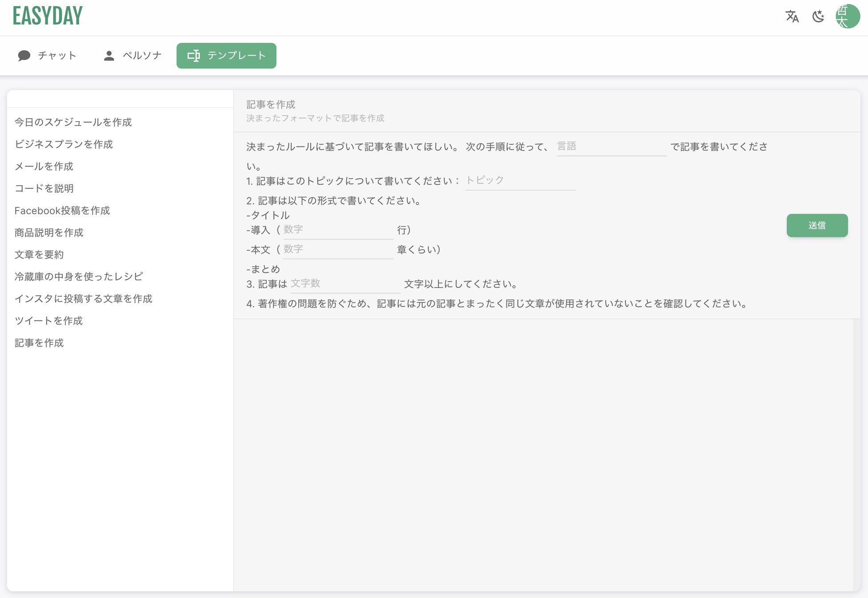Choose ビジネスプランを作成 template

[64, 144]
